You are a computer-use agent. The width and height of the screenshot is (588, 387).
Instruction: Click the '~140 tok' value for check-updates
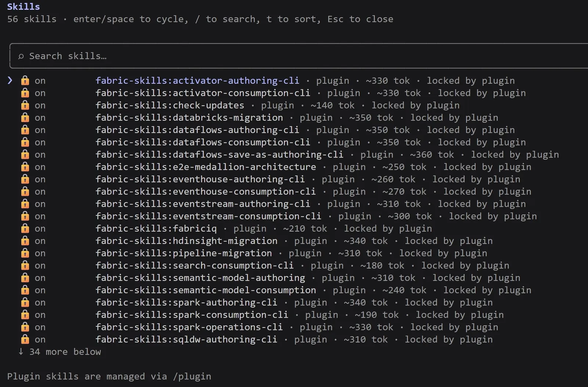(x=333, y=105)
